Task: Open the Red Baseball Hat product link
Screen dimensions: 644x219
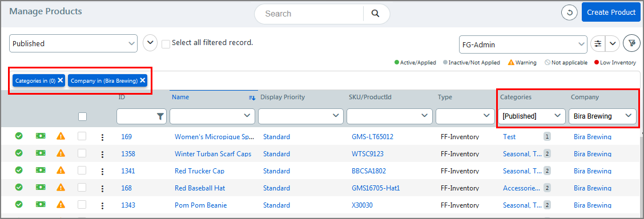Action: [200, 188]
